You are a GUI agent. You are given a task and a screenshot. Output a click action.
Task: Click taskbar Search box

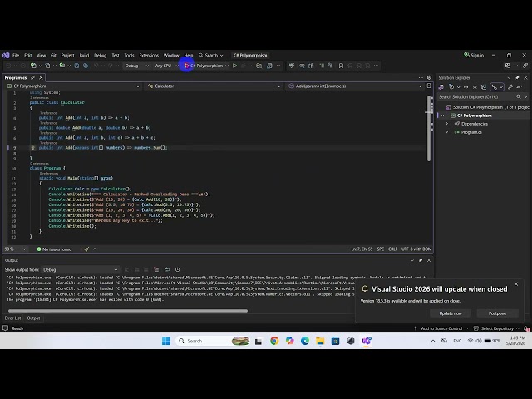[x=213, y=341]
